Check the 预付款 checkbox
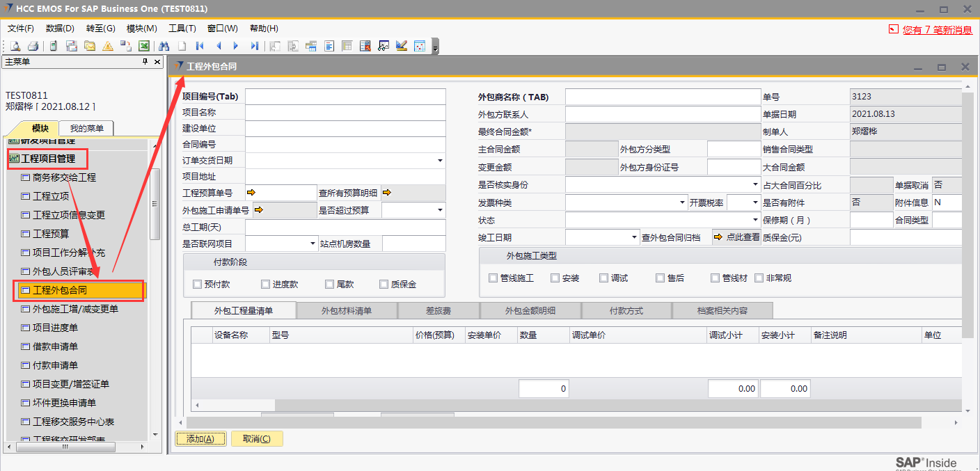The width and height of the screenshot is (980, 471). (x=197, y=284)
